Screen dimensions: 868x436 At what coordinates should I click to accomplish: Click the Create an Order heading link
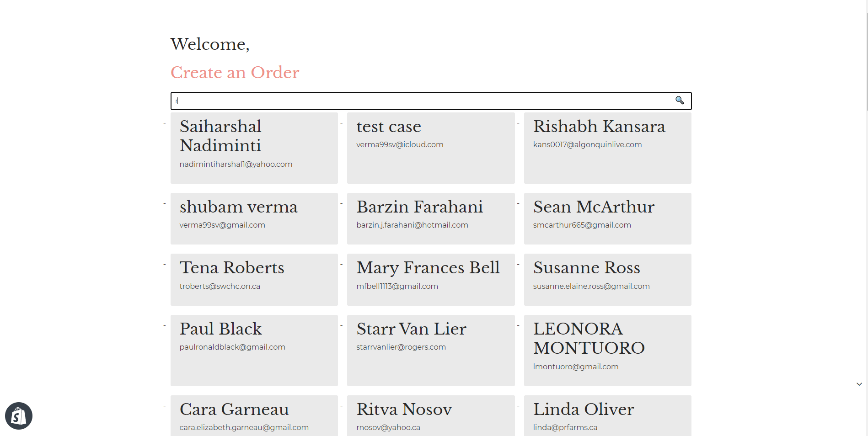coord(235,73)
